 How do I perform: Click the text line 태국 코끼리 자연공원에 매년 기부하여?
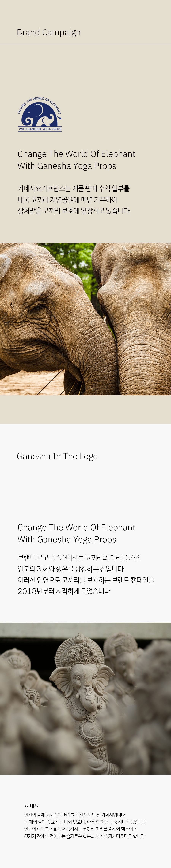[x=68, y=200]
